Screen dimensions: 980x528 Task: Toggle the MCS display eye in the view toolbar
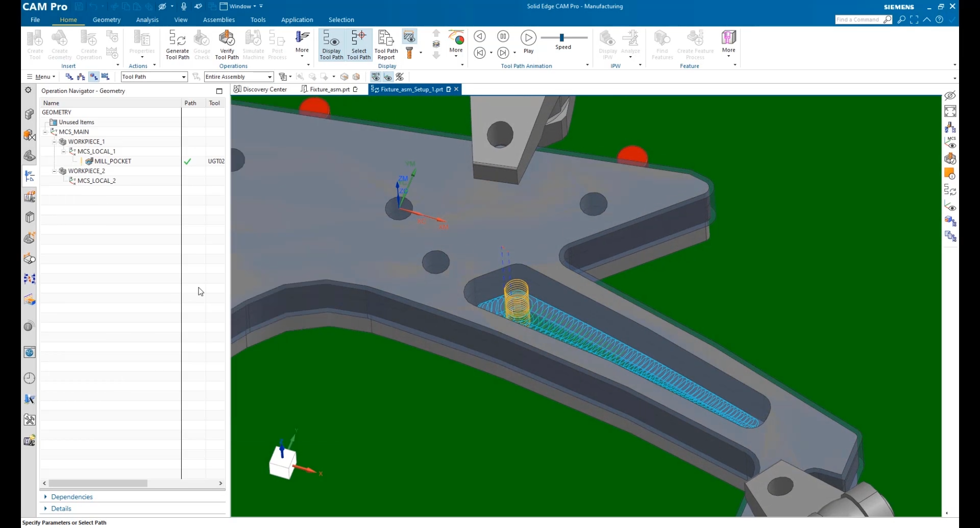tap(376, 77)
